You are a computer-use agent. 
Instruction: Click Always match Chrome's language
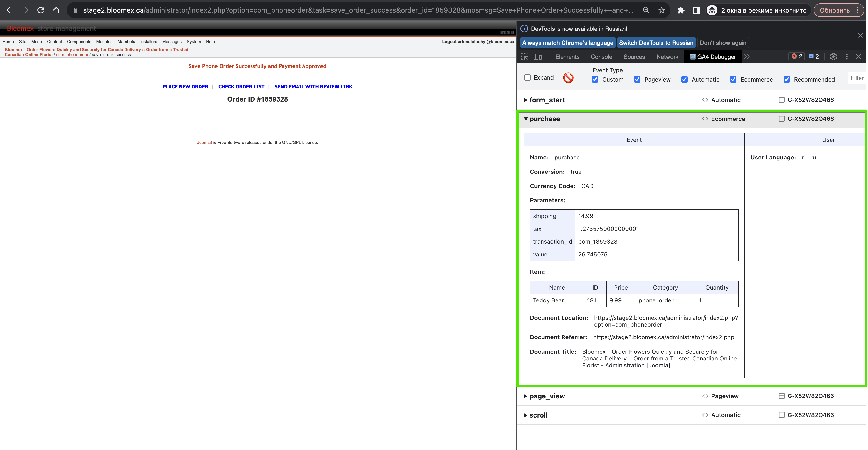pos(567,43)
